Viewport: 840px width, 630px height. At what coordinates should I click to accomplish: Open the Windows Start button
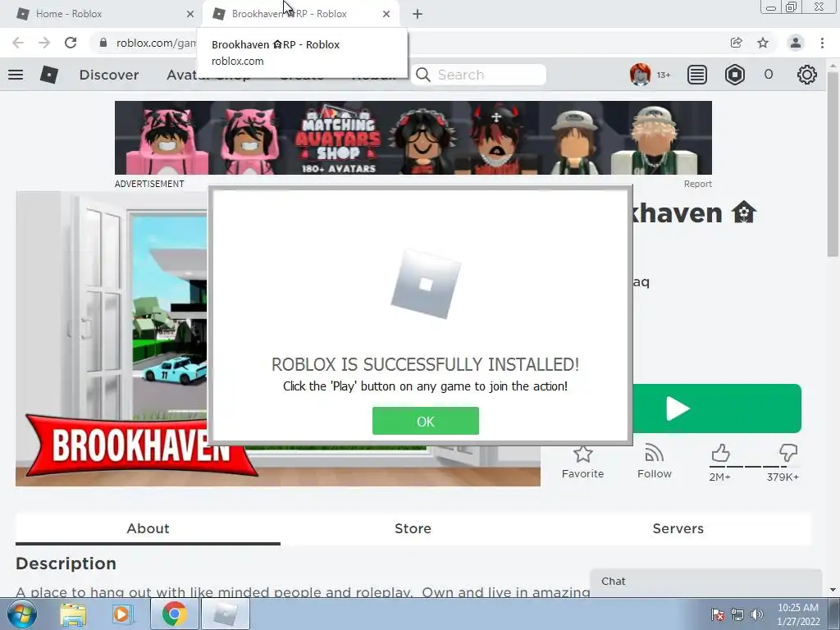(x=21, y=614)
